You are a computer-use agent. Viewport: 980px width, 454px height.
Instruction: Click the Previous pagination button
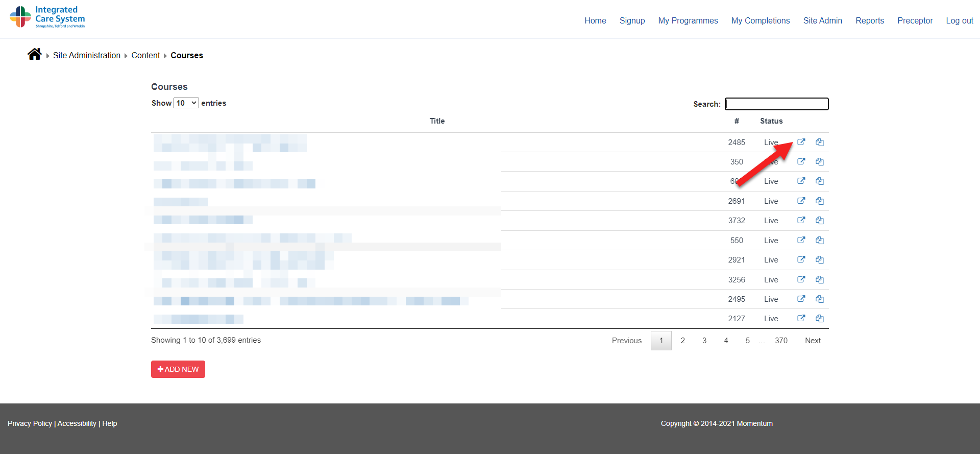(x=627, y=341)
